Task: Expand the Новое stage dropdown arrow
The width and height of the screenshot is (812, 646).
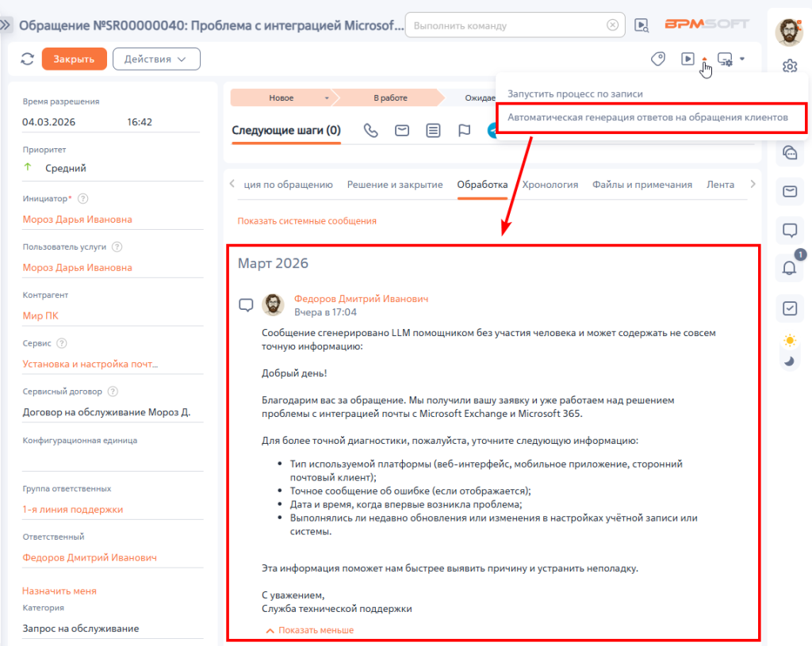Action: click(x=326, y=98)
